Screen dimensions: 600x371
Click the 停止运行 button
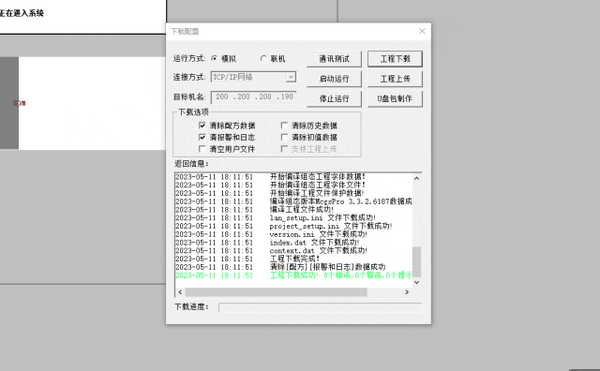[x=334, y=99]
